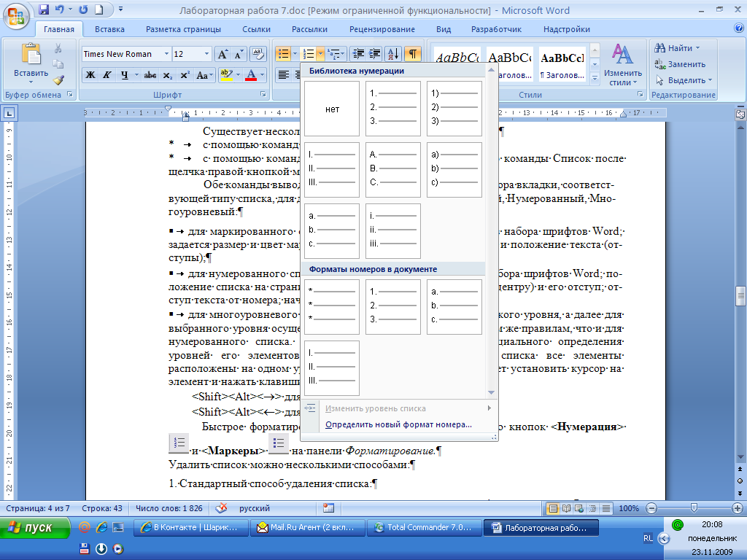Image resolution: width=747 pixels, height=560 pixels.
Task: Redo with the quick-access toolbar icon
Action: click(83, 9)
